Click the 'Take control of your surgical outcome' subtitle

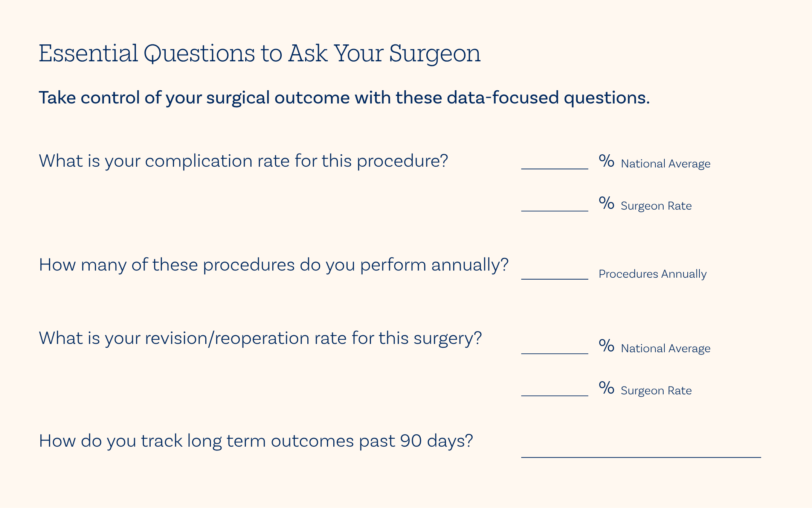(344, 98)
